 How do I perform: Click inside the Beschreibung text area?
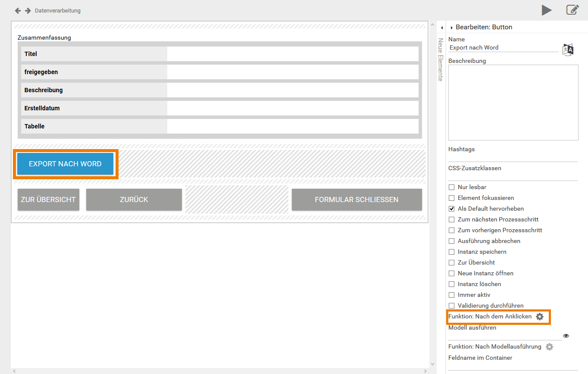pos(513,102)
